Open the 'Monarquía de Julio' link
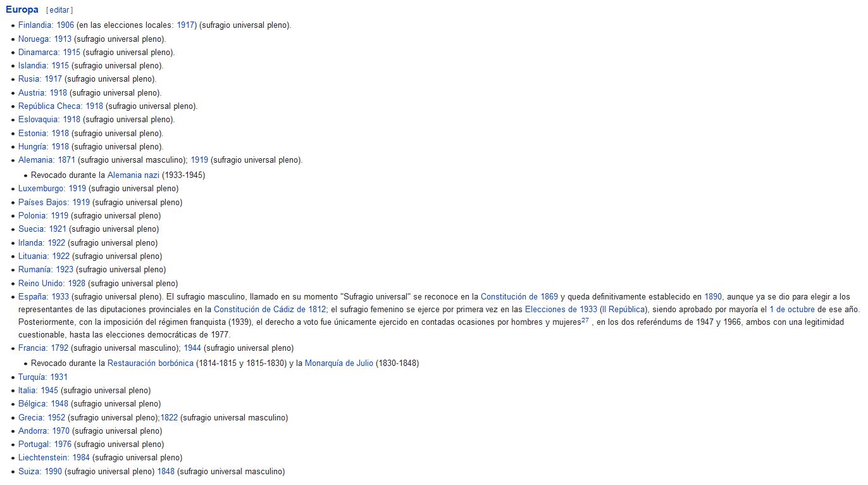Image resolution: width=868 pixels, height=485 pixels. tap(339, 363)
